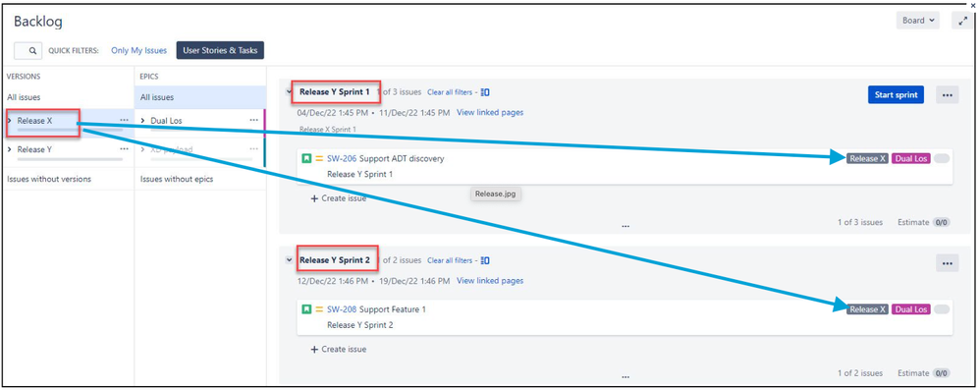Create issue in Release Y Sprint 2

(338, 349)
